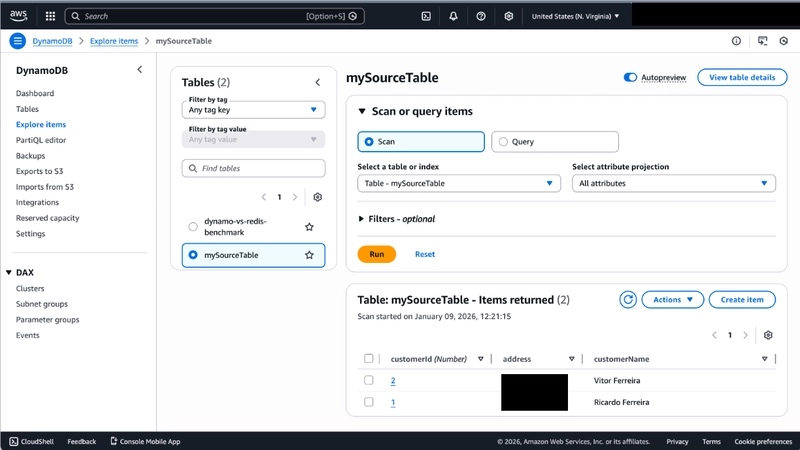Image resolution: width=800 pixels, height=450 pixels.
Task: Open CloudShell from the footer
Action: pos(32,441)
